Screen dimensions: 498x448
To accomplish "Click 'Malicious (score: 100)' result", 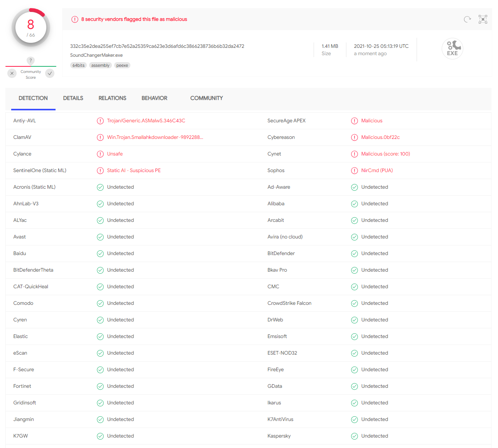I will pyautogui.click(x=386, y=154).
